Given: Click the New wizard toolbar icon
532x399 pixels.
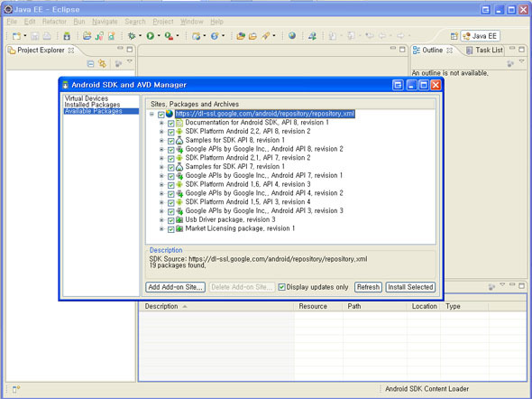Looking at the screenshot, I should click(16, 36).
